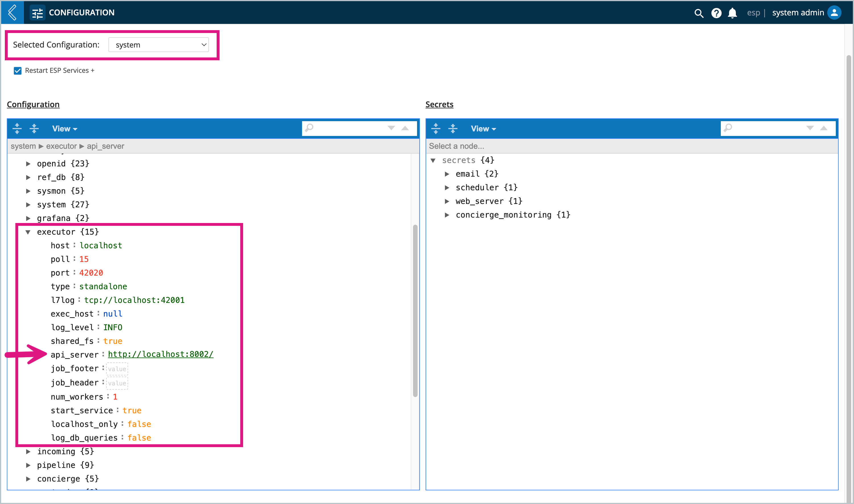The width and height of the screenshot is (854, 504).
Task: Open the system admin user avatar
Action: pos(834,13)
